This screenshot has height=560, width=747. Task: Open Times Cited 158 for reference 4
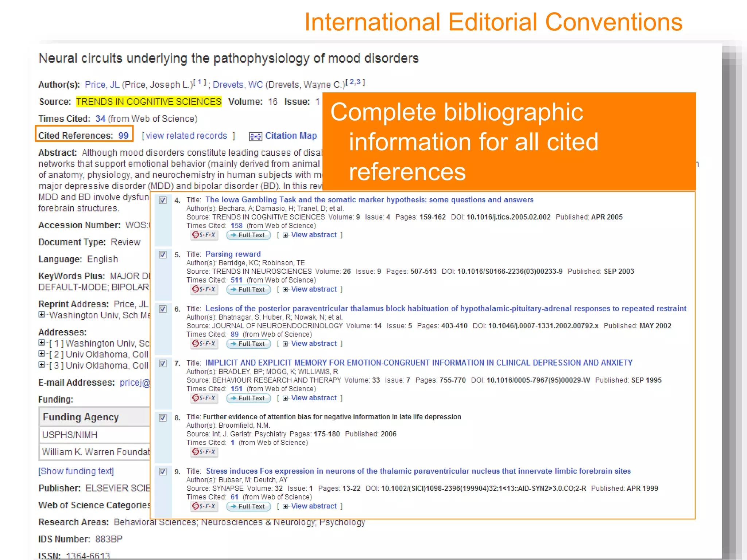[236, 226]
